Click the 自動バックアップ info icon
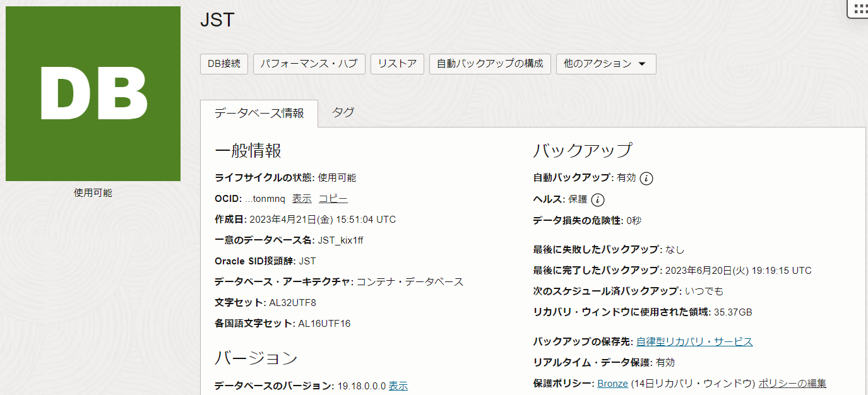Image resolution: width=868 pixels, height=395 pixels. [x=646, y=178]
